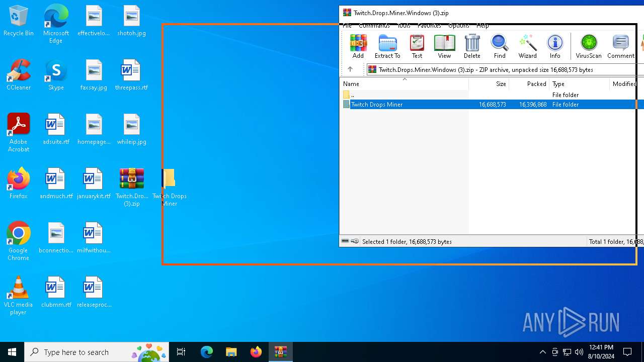
Task: Show hidden system tray icons
Action: (542, 352)
